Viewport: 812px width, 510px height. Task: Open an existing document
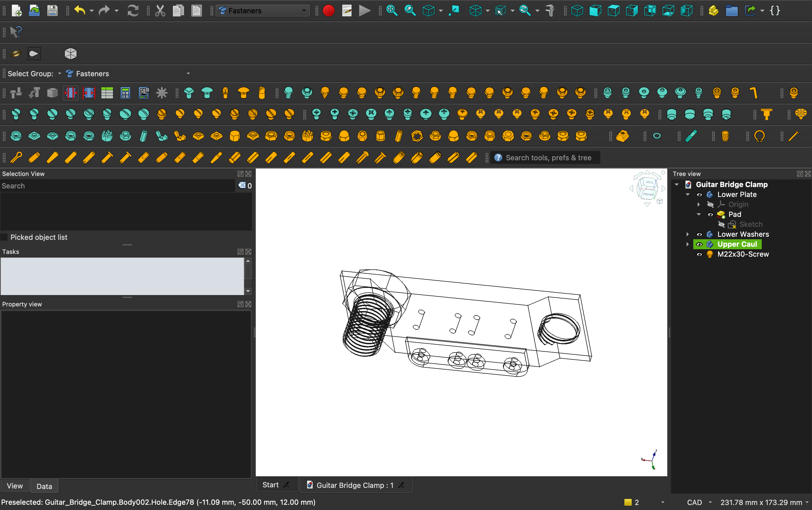point(34,10)
